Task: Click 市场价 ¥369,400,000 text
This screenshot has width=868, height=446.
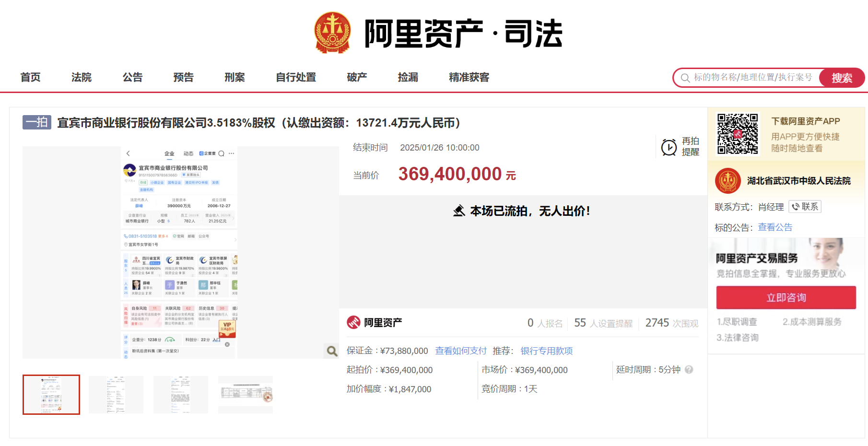Action: [525, 370]
